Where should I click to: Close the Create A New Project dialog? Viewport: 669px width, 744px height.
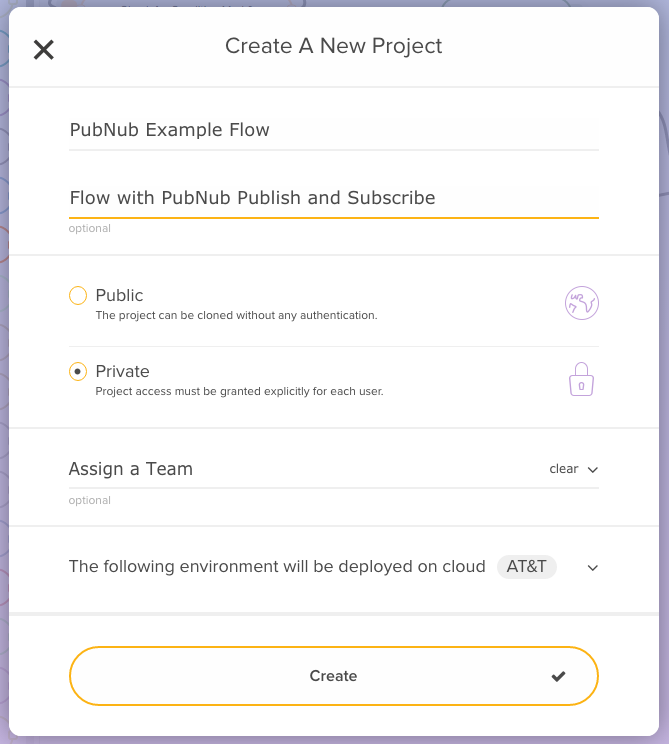44,50
